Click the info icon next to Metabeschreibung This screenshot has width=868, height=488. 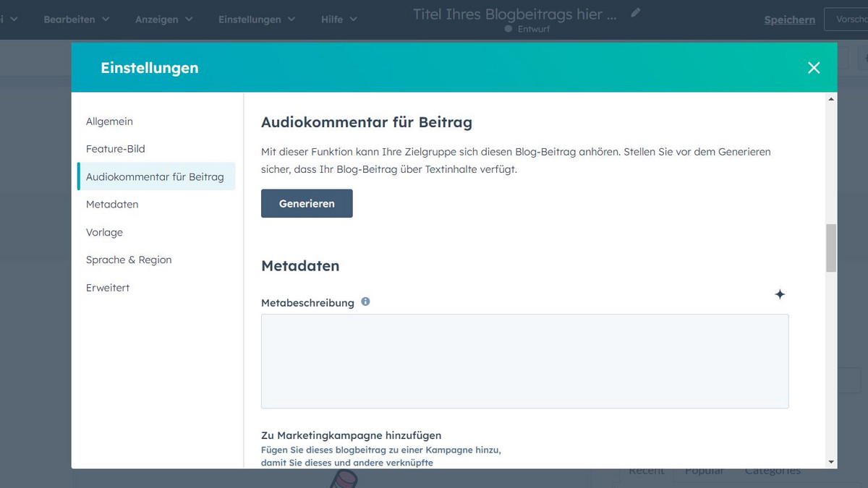click(x=365, y=301)
